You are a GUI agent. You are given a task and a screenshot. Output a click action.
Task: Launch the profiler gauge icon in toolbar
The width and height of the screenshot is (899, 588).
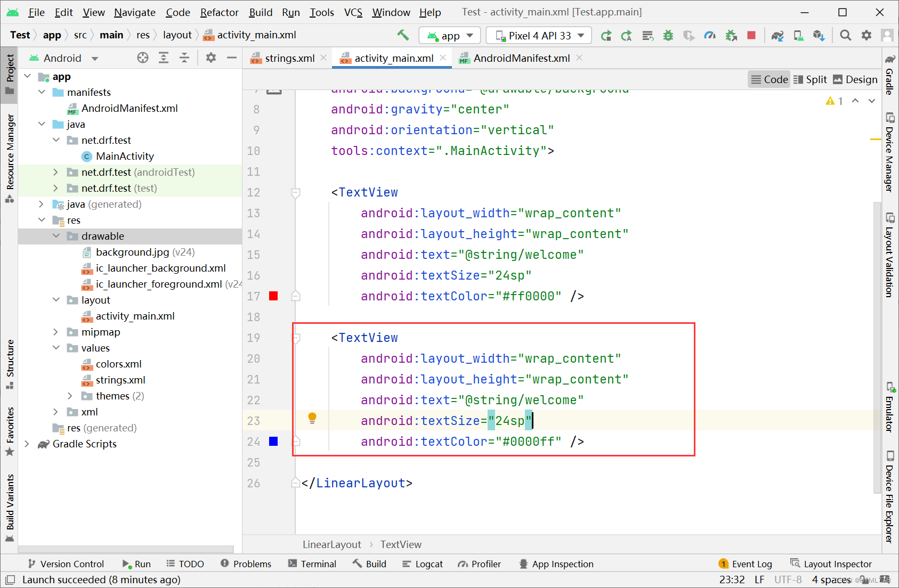pyautogui.click(x=710, y=36)
